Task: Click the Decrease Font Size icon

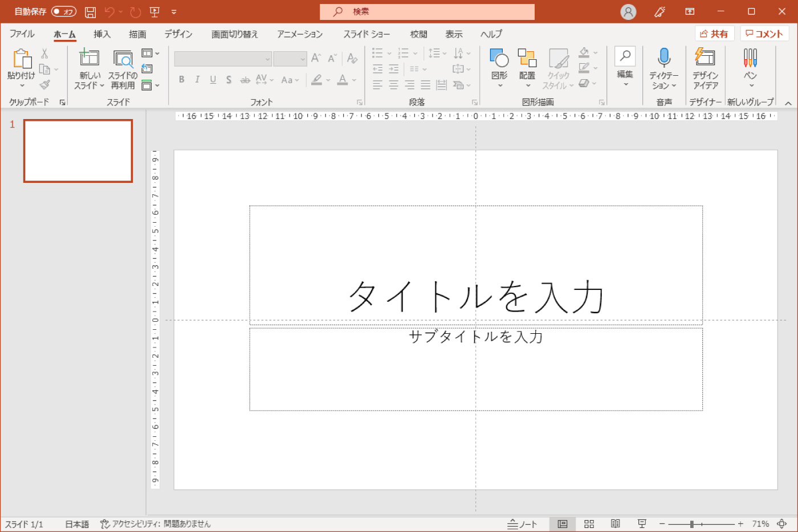Action: tap(332, 58)
